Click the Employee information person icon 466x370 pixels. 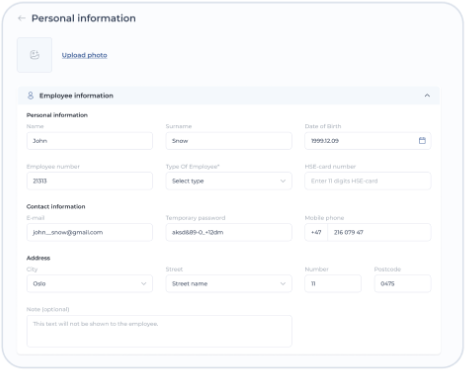click(30, 96)
